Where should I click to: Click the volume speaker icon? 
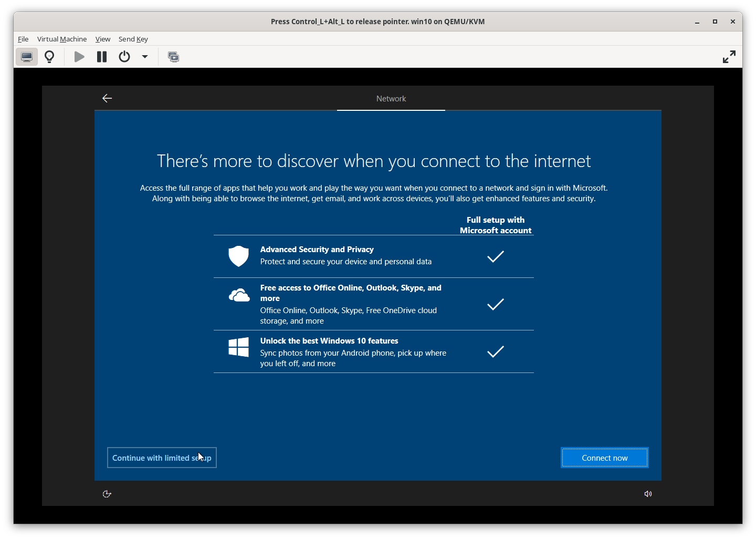[x=648, y=494]
